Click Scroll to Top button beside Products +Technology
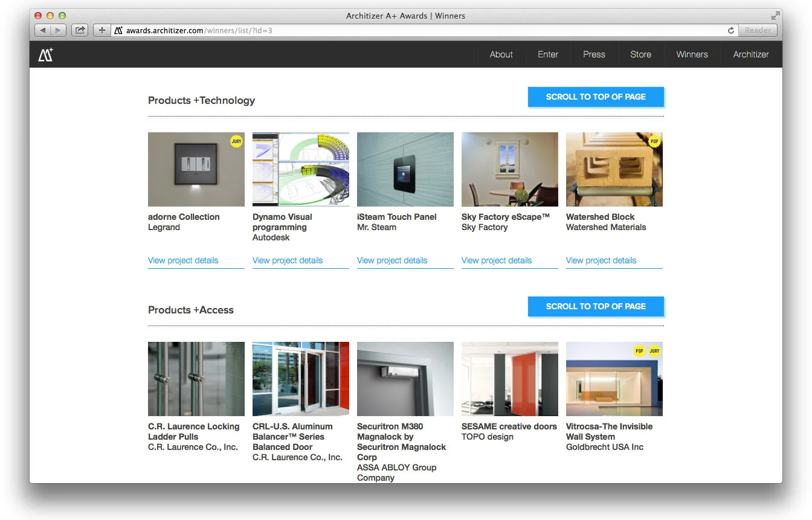 coord(596,97)
